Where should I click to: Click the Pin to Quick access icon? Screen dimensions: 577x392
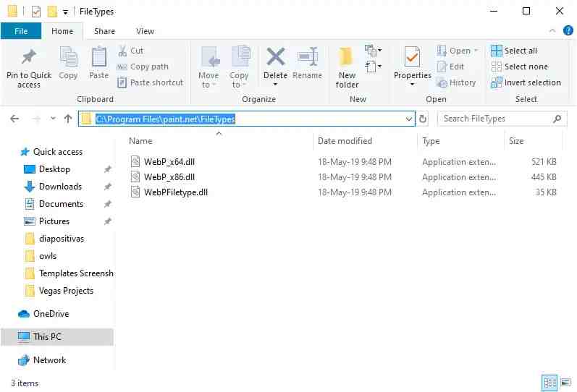point(29,59)
